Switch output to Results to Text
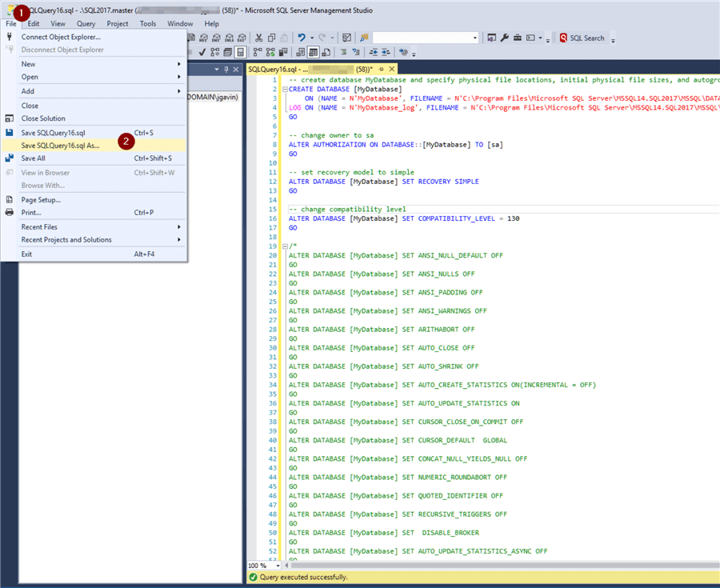Image resolution: width=720 pixels, height=588 pixels. [x=300, y=52]
